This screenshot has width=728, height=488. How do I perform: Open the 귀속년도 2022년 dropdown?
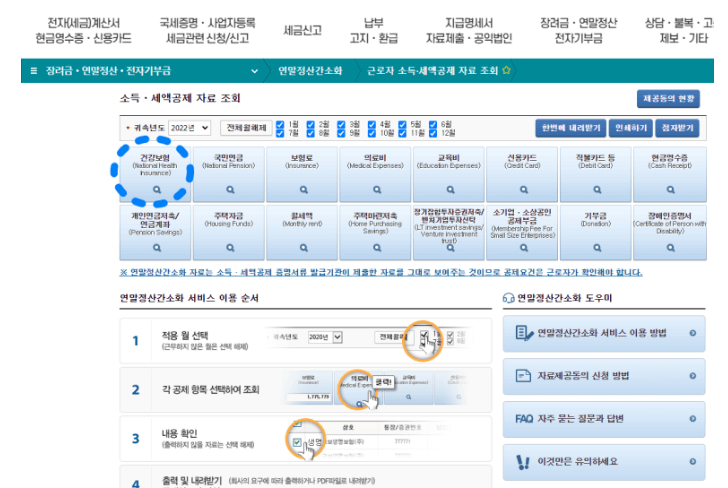pyautogui.click(x=189, y=128)
